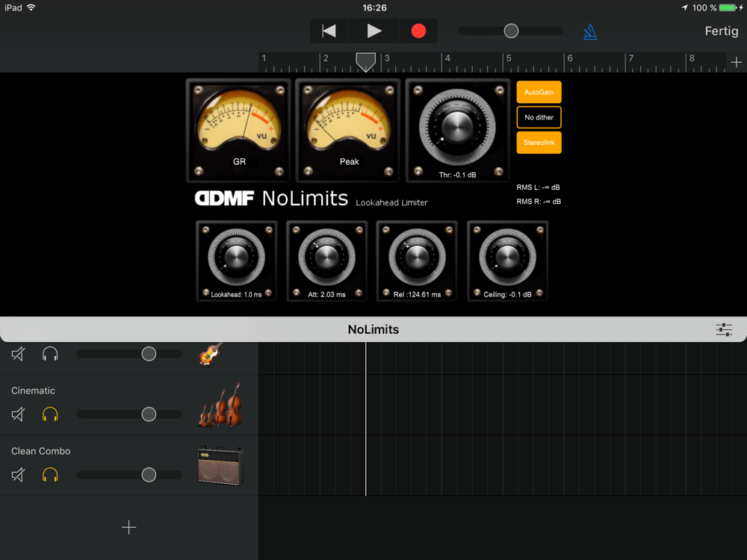
Task: Toggle solo on the Cinematic track
Action: [x=50, y=414]
